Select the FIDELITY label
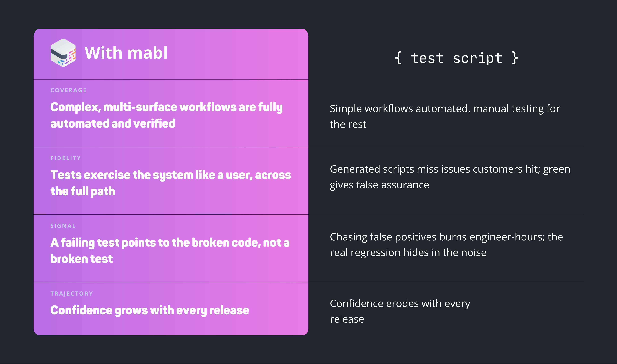The width and height of the screenshot is (617, 364). point(66,158)
